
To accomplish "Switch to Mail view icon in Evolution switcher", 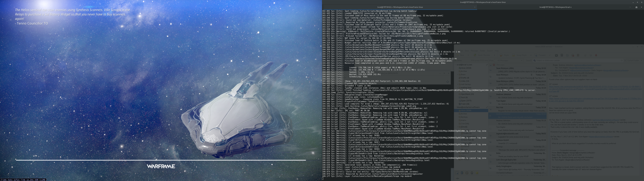I will click(x=457, y=173).
